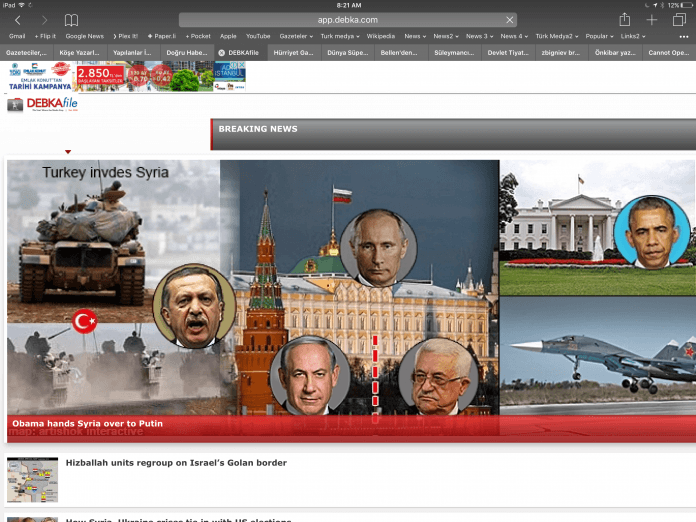
Task: Expand News 4 bookmarks folder
Action: click(514, 36)
